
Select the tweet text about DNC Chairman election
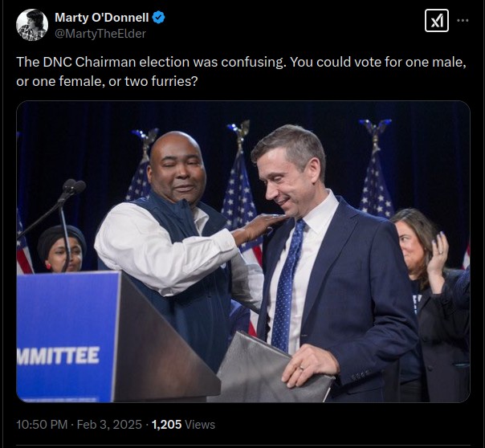coord(241,71)
